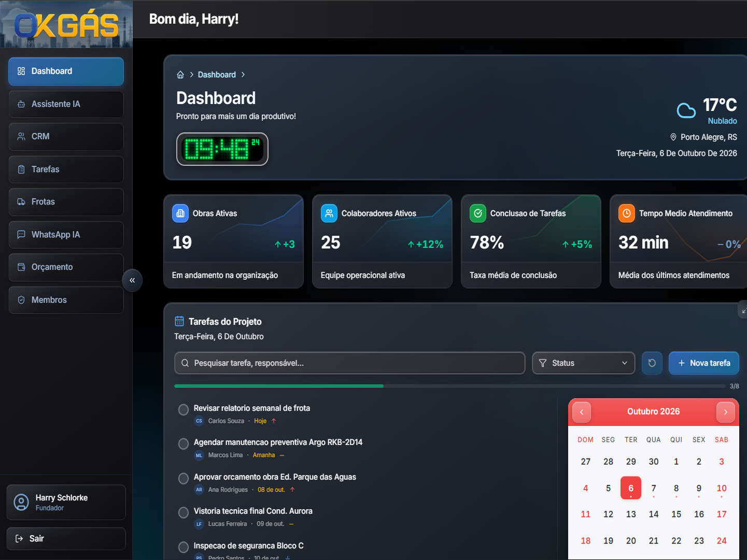Click the expand icon at the tasks panel corner
The height and width of the screenshot is (560, 747).
click(743, 311)
